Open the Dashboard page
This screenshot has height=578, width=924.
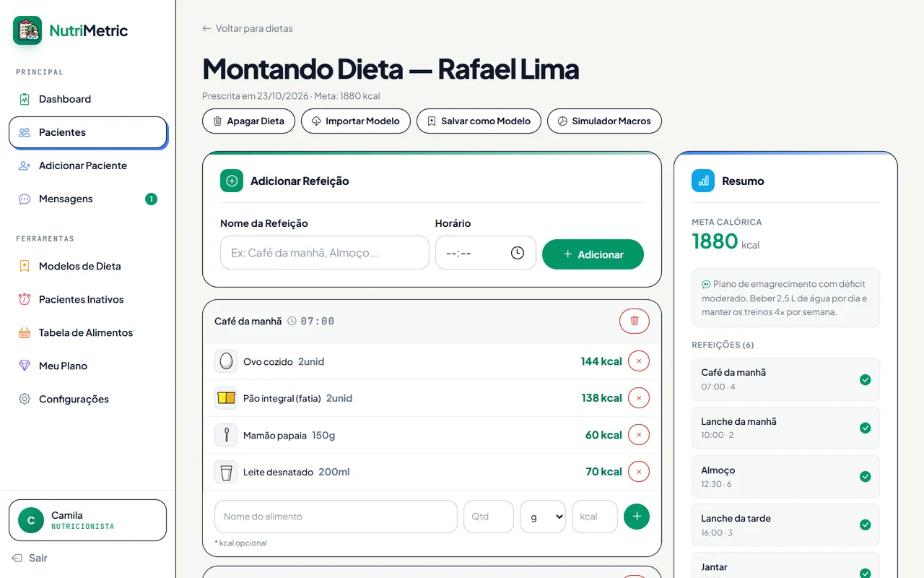pos(87,99)
